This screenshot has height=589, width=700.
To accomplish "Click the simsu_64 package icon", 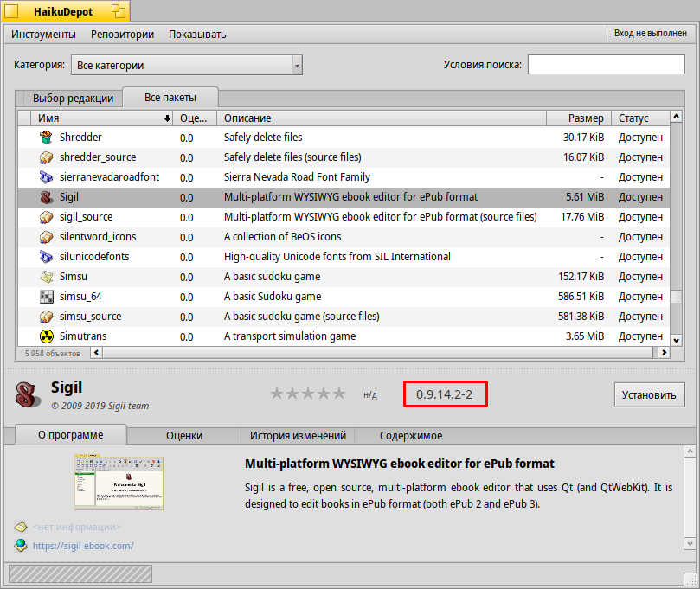I will (46, 297).
